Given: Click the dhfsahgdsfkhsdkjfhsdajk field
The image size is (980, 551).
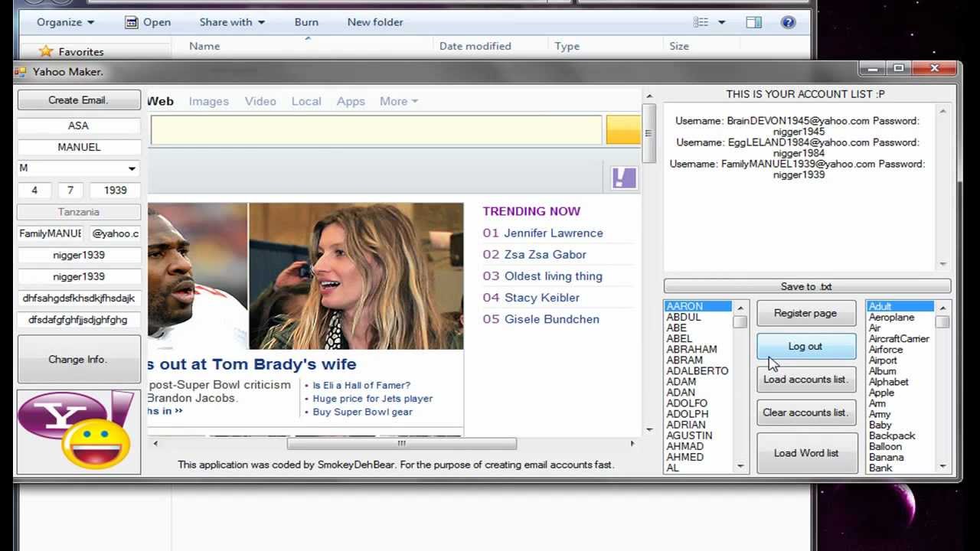Looking at the screenshot, I should (x=78, y=298).
